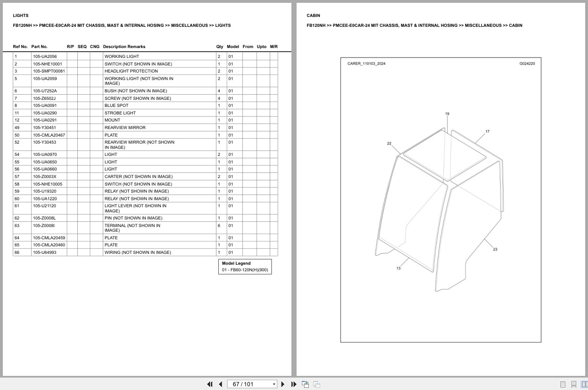This screenshot has height=390, width=588.
Task: Select part number 105-U64993
Action: [44, 252]
